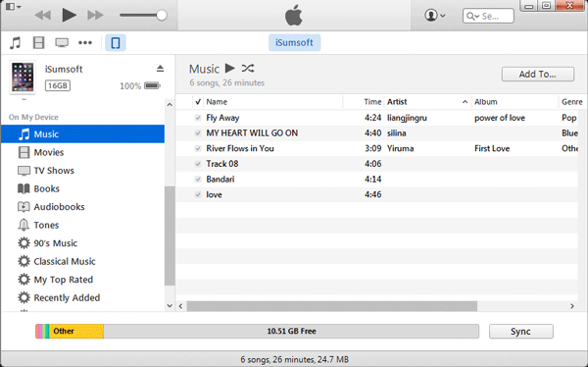Click the Yiruma artist cell
The width and height of the screenshot is (588, 367).
pos(401,148)
